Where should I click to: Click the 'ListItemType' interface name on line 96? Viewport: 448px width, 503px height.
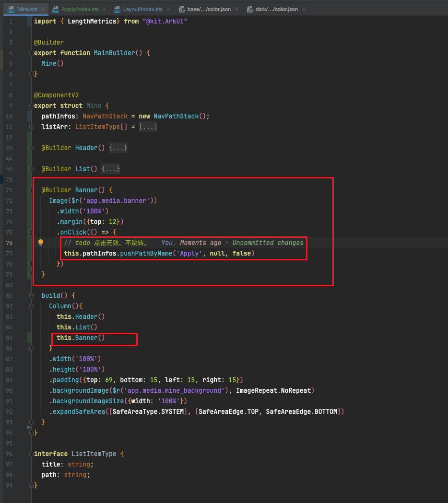click(x=94, y=454)
